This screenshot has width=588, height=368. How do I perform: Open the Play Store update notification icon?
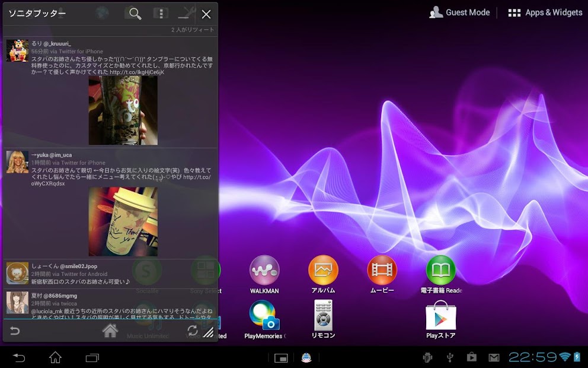[x=471, y=357]
